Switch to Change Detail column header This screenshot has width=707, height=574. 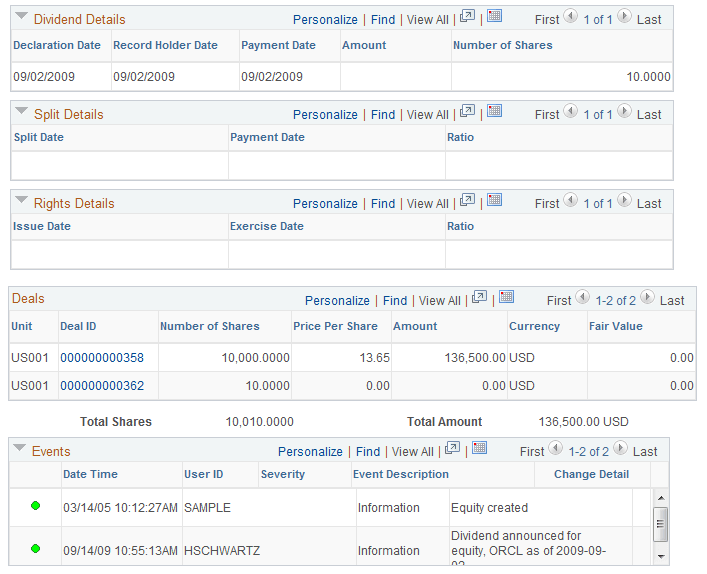click(x=591, y=474)
